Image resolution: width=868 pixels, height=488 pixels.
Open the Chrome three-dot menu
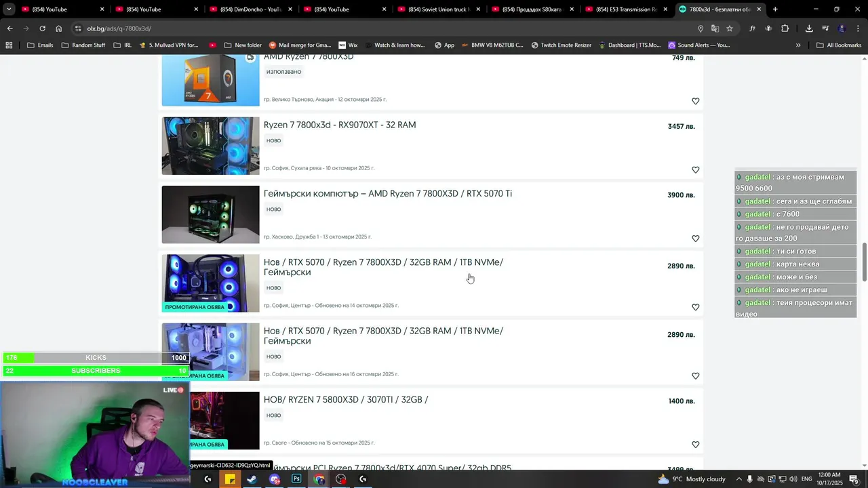[x=858, y=28]
